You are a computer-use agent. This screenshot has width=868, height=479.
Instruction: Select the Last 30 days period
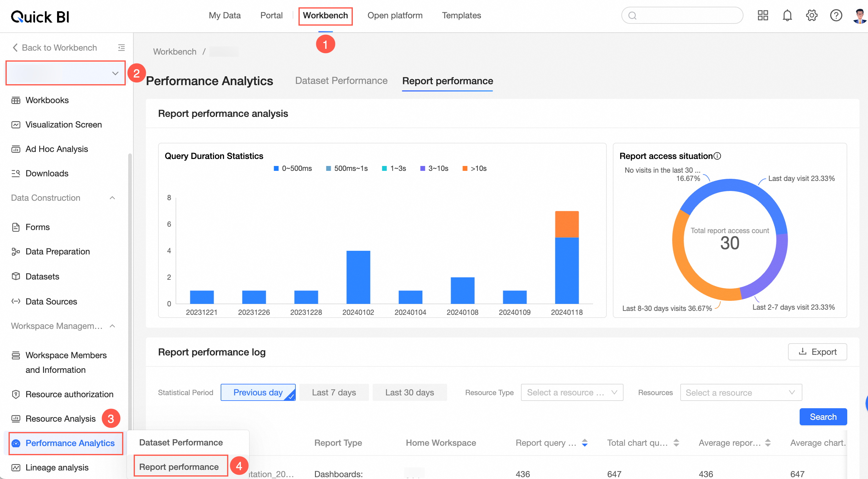tap(410, 392)
